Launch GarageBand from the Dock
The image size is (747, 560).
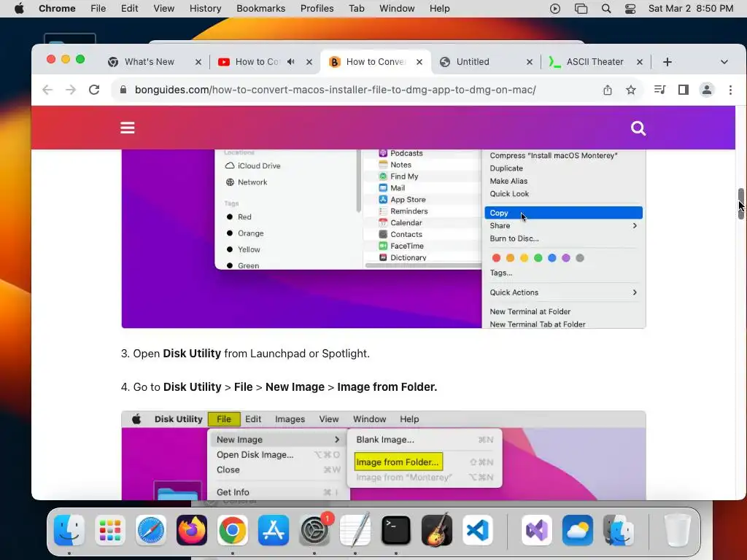click(437, 530)
